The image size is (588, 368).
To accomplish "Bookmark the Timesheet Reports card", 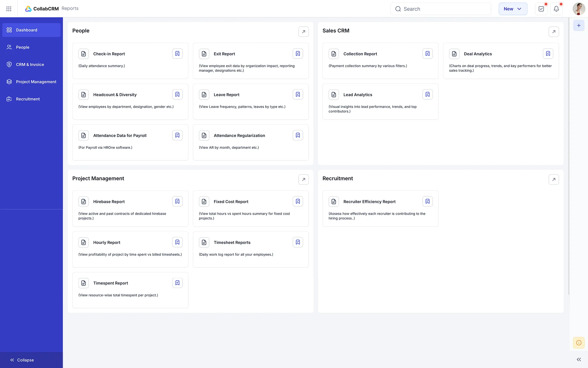I will pyautogui.click(x=298, y=242).
